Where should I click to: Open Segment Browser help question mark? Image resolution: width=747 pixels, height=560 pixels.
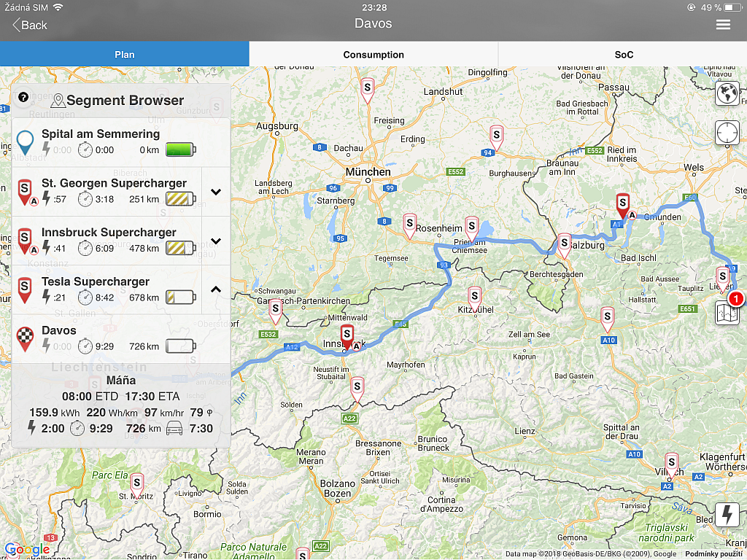pos(23,97)
